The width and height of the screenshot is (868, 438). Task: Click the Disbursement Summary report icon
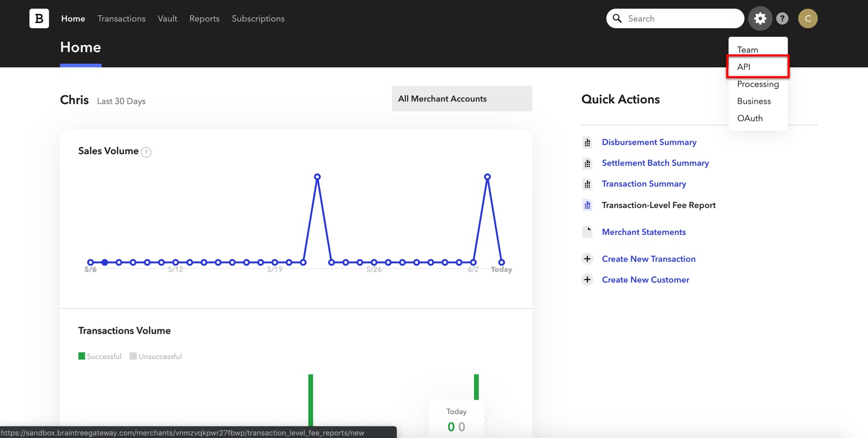(x=587, y=142)
